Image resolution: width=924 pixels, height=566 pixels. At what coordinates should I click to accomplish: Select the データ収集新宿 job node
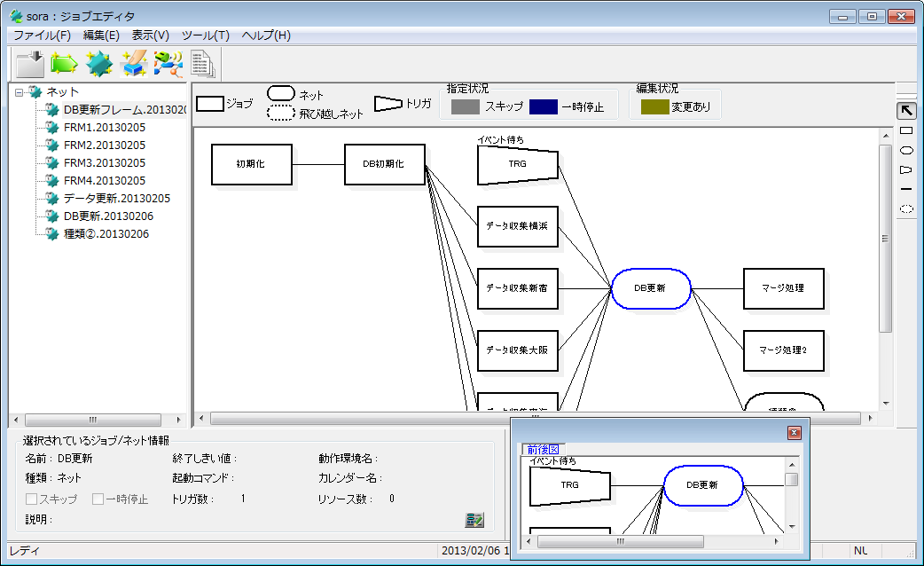point(517,288)
